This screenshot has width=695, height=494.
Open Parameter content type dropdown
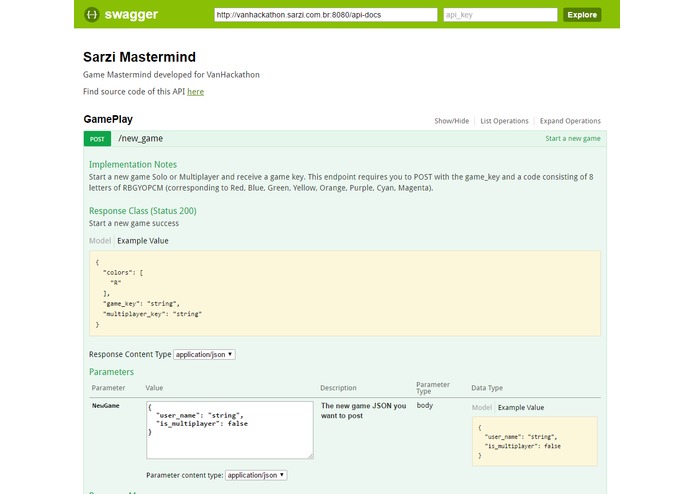pyautogui.click(x=256, y=475)
